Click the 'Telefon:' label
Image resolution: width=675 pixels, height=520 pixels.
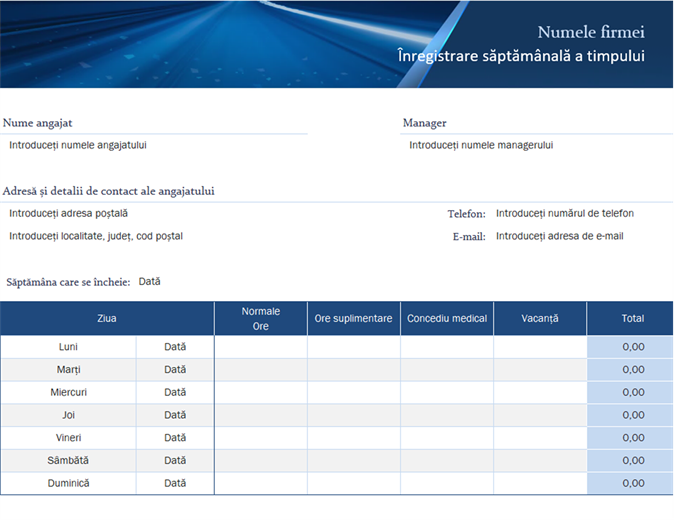(466, 214)
